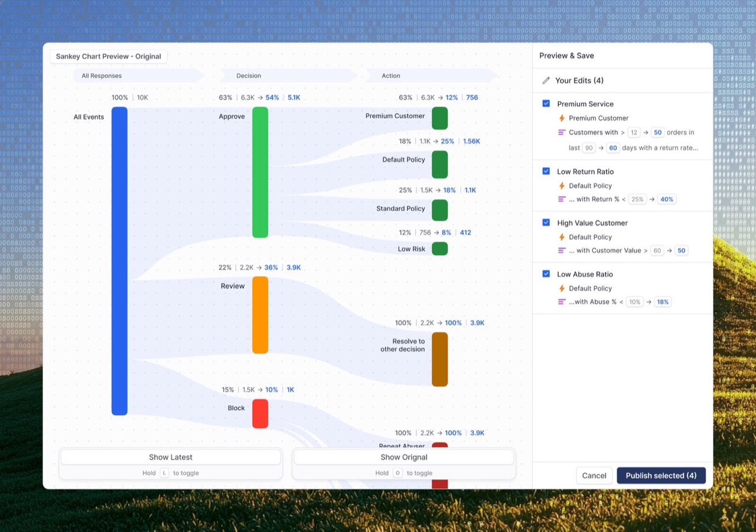Click the purple lines icon beside 'with Abuse %'
Screen dimensions: 756x532
tap(562, 302)
